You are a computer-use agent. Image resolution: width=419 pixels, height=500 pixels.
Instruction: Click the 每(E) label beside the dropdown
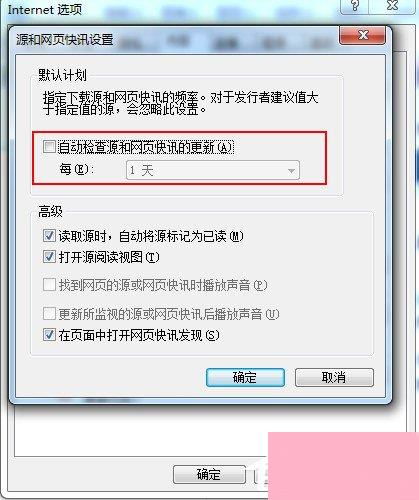click(76, 170)
